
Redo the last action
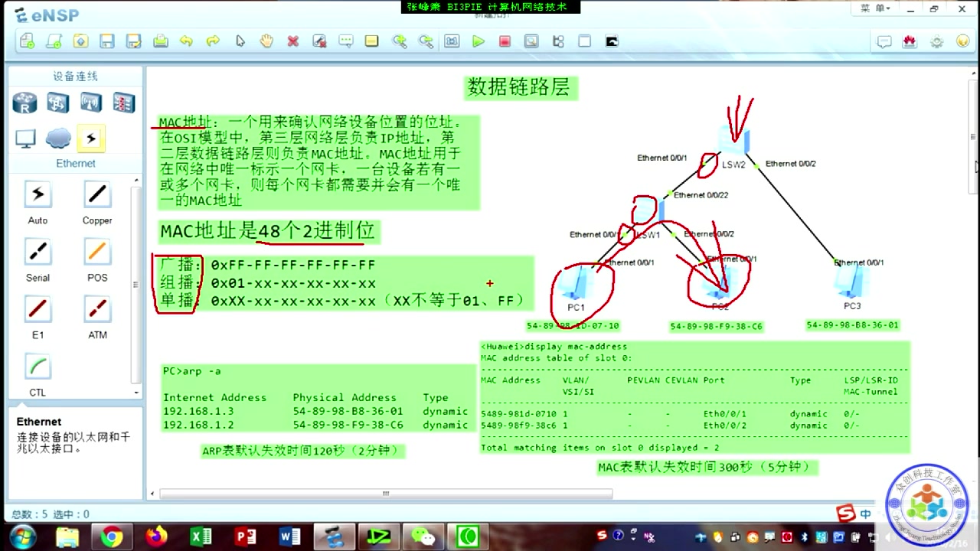click(x=213, y=41)
